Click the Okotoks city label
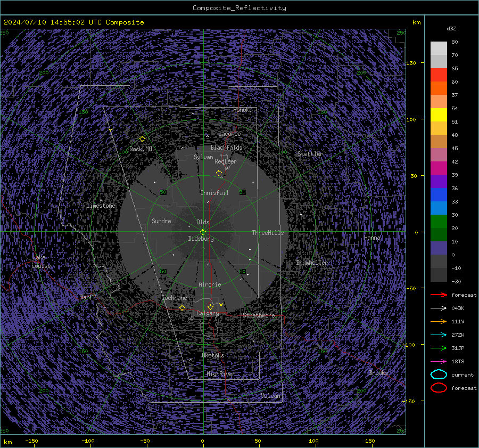 pyautogui.click(x=213, y=356)
